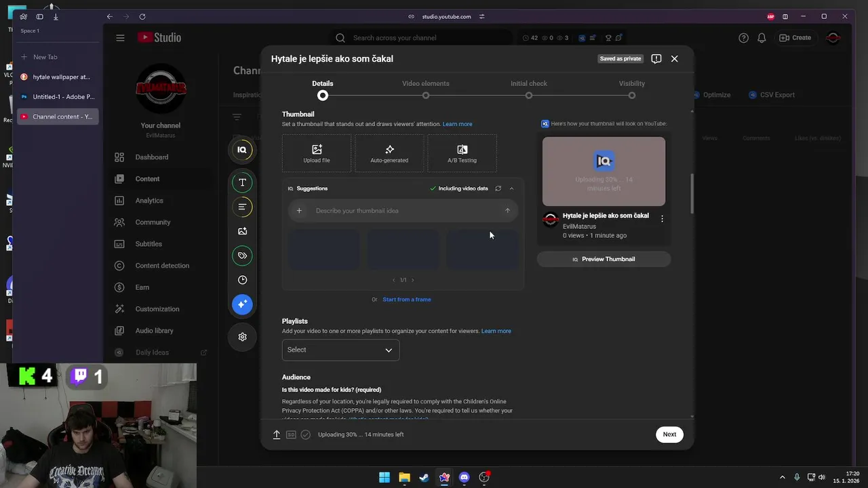This screenshot has height=488, width=868.
Task: Click the Next button
Action: click(669, 434)
